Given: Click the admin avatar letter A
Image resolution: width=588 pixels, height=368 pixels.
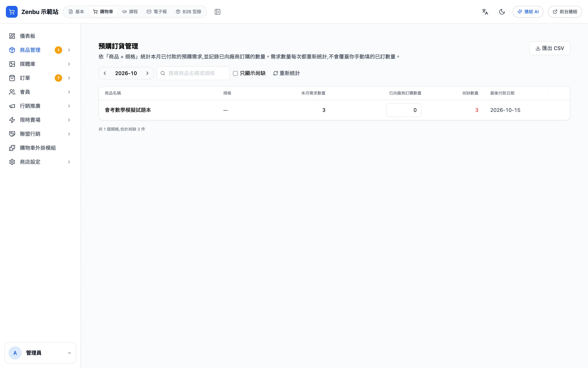Looking at the screenshot, I should 15,353.
